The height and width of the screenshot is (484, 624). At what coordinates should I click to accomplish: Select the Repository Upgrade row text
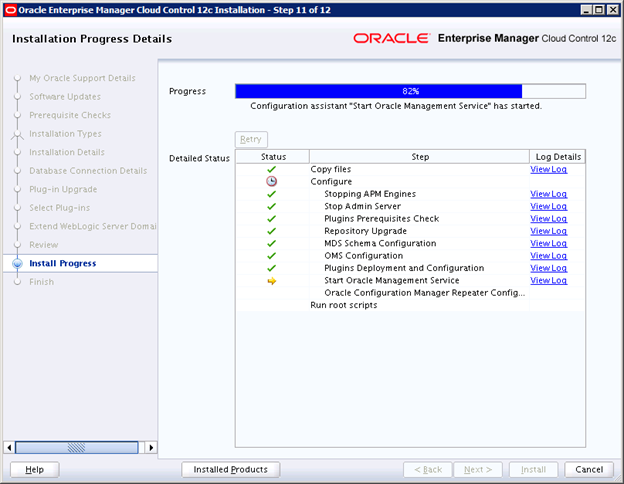pos(365,231)
